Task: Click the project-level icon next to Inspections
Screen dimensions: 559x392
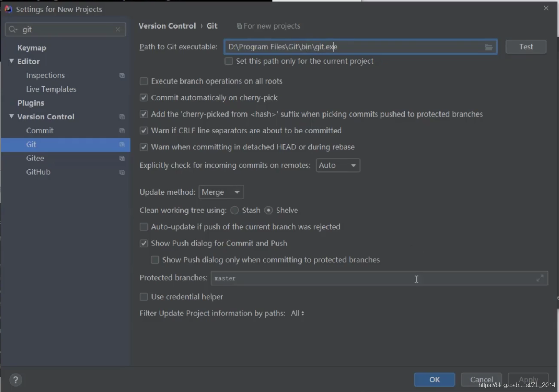Action: [x=122, y=75]
